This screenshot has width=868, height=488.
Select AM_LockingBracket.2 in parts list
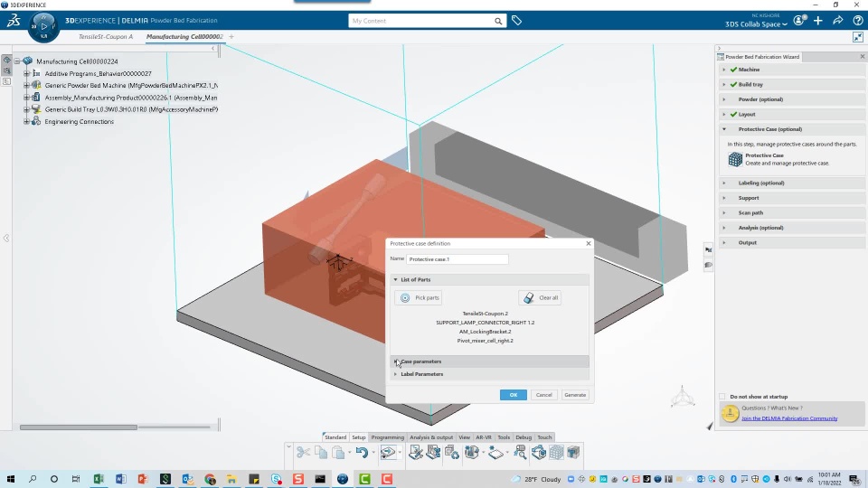tap(485, 332)
